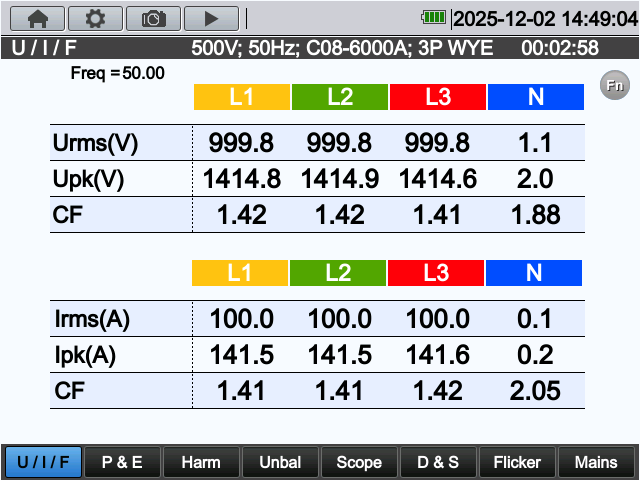Viewport: 640px width, 480px height.
Task: Show the Scope waveform view
Action: pyautogui.click(x=359, y=462)
